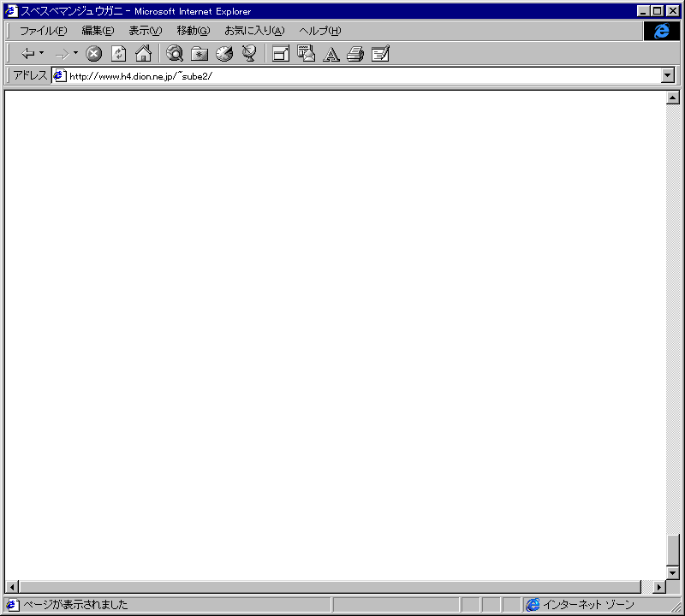Image resolution: width=685 pixels, height=616 pixels.
Task: Print the page with printer icon
Action: pos(355,54)
